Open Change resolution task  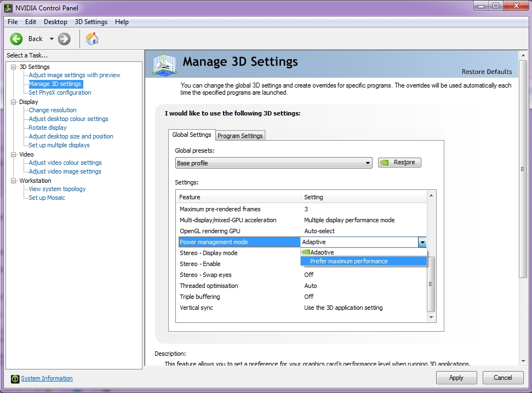pyautogui.click(x=53, y=110)
